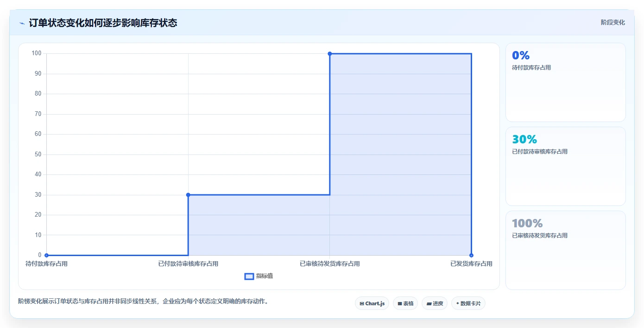The height and width of the screenshot is (328, 644).
Task: Click the 30% 已付款待审核库存占用 card
Action: [x=566, y=167]
